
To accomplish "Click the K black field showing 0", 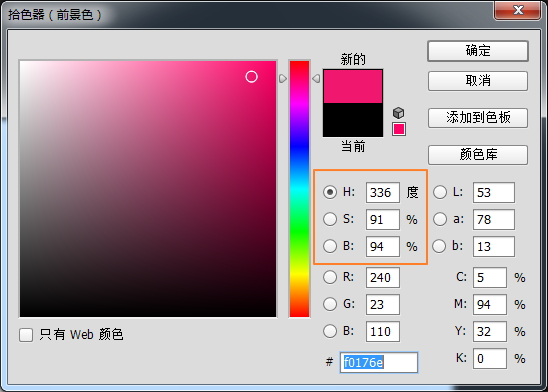I will pyautogui.click(x=490, y=358).
